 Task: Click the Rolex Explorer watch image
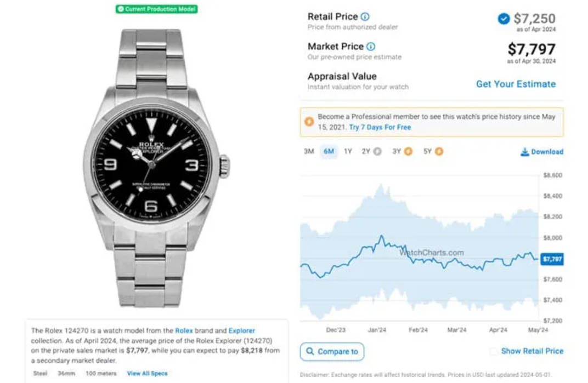click(x=156, y=168)
